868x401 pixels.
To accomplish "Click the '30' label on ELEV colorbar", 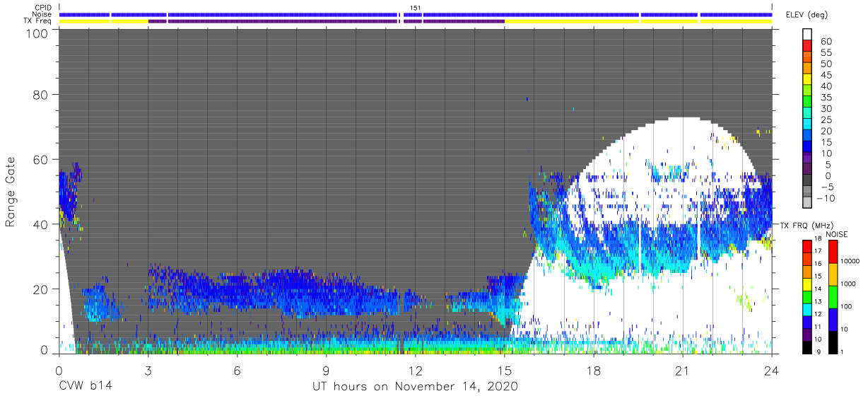I will [x=825, y=109].
